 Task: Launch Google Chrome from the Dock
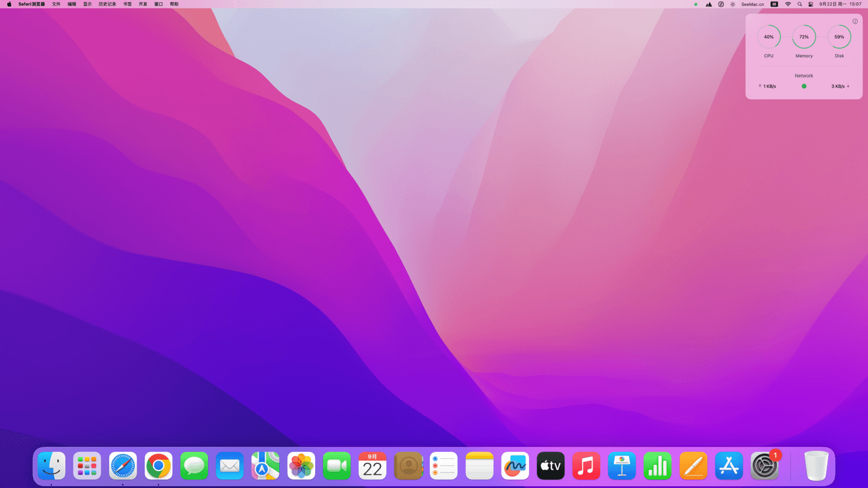[159, 466]
